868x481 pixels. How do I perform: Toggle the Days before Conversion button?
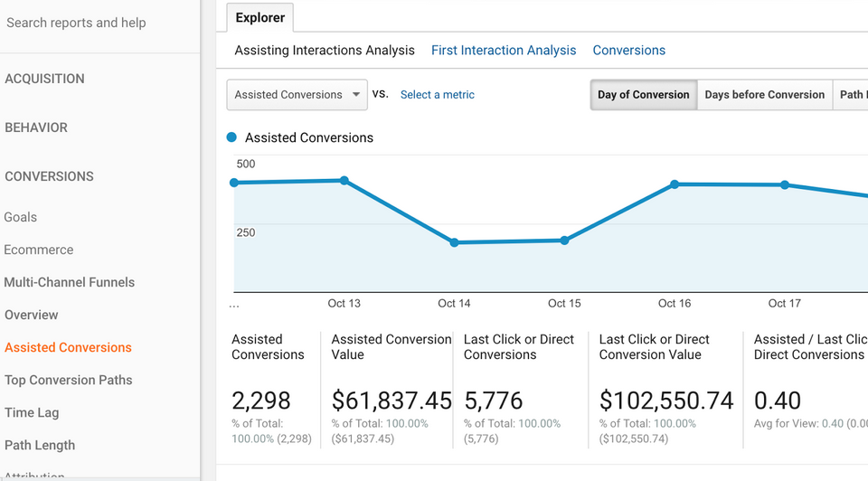coord(765,95)
